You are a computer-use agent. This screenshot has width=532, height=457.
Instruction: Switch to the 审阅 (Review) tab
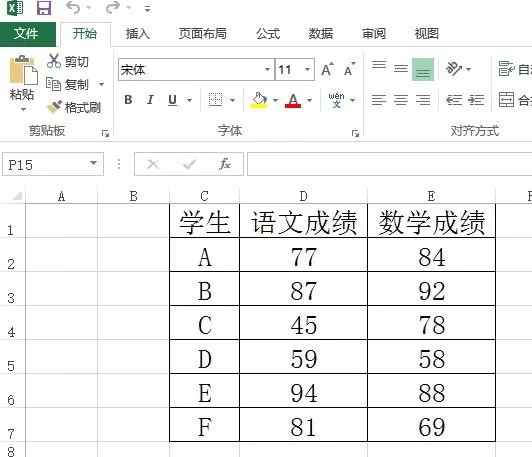click(374, 34)
